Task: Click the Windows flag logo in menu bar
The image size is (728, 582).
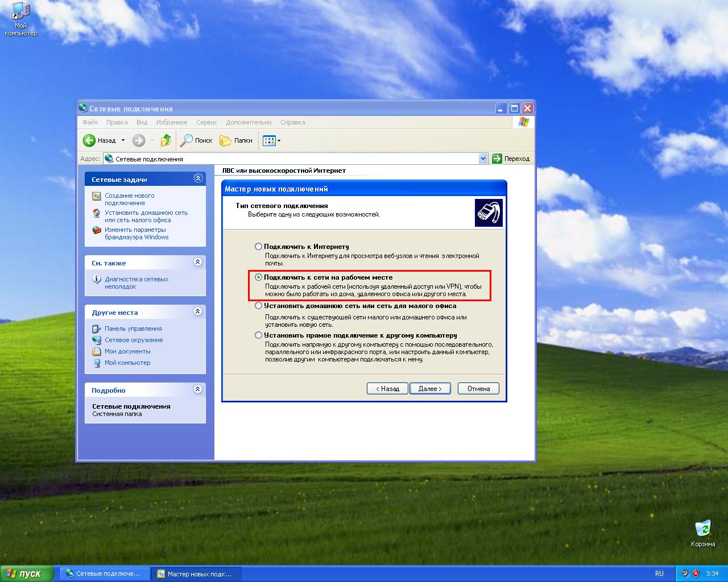Action: coord(523,122)
